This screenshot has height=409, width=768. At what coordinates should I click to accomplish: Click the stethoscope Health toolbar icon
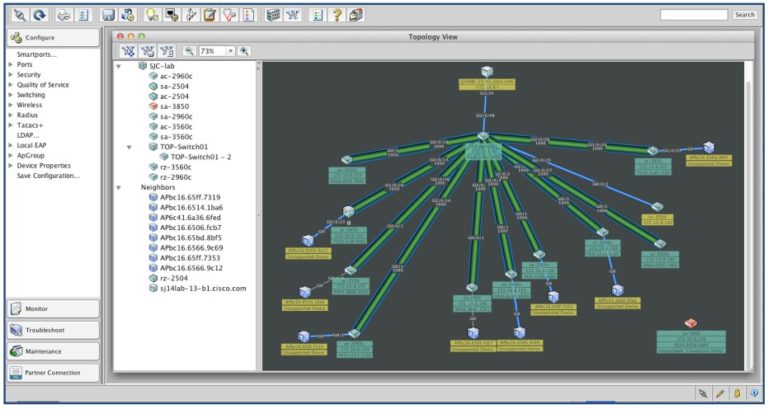[x=229, y=15]
